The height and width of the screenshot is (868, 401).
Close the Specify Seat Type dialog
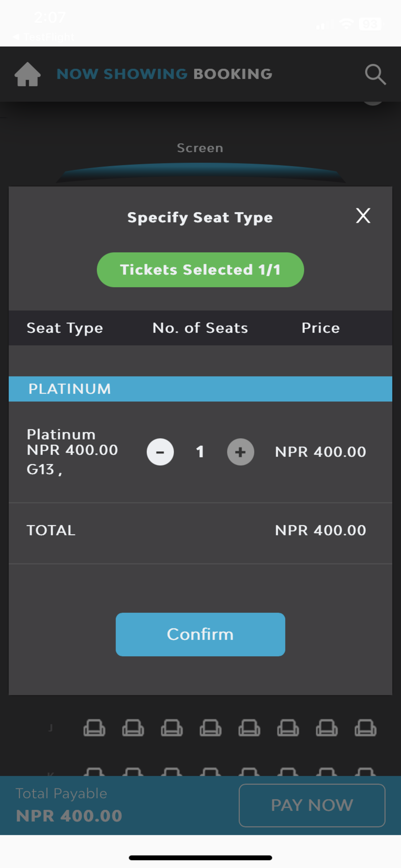[x=363, y=216]
